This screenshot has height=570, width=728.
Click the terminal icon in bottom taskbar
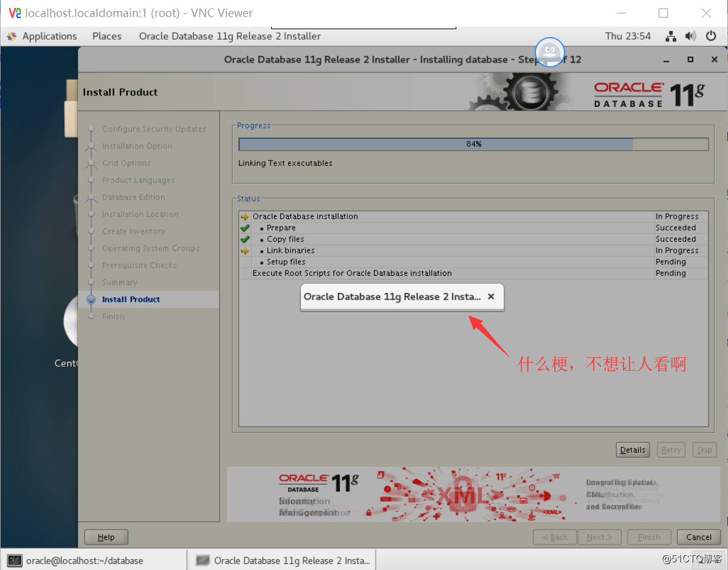(x=15, y=560)
